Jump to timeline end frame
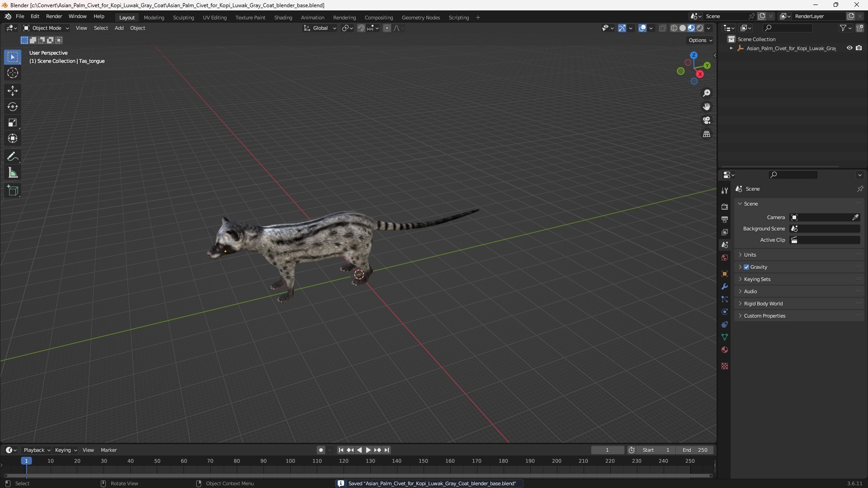Image resolution: width=868 pixels, height=488 pixels. pos(387,450)
